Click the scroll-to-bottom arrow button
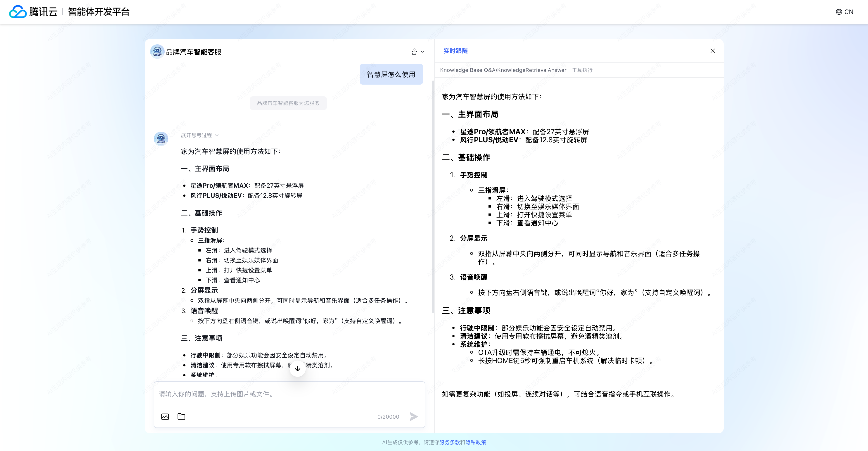Image resolution: width=868 pixels, height=451 pixels. pyautogui.click(x=298, y=368)
